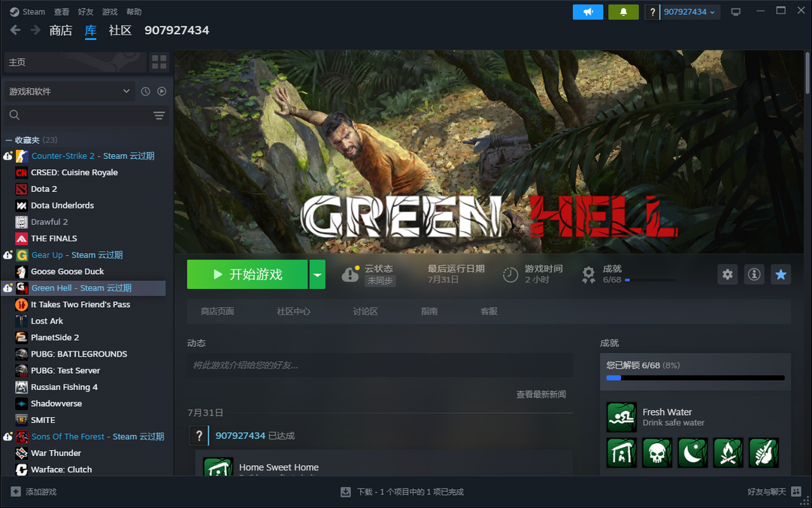Click 添加游戏 text at bottom left

pos(41,492)
